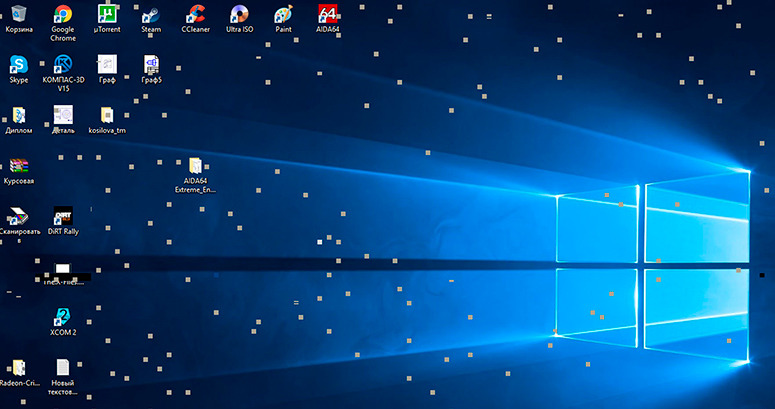Select the Деталь file icon
The width and height of the screenshot is (775, 409).
(x=63, y=115)
